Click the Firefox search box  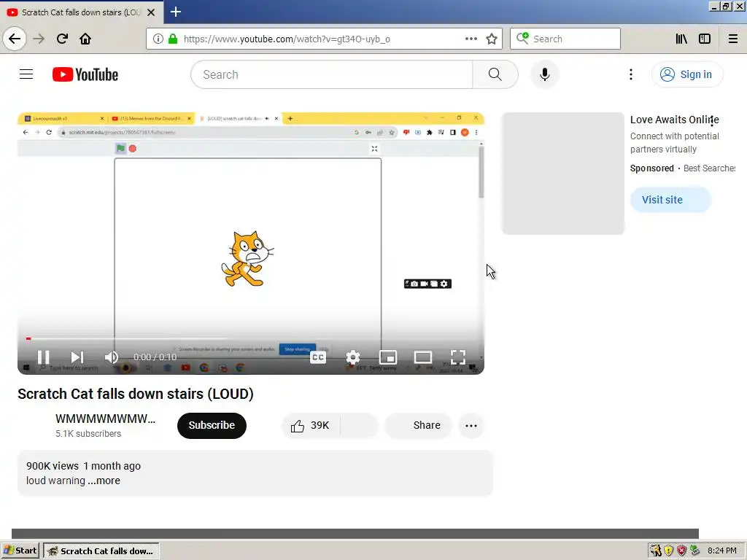coord(565,39)
